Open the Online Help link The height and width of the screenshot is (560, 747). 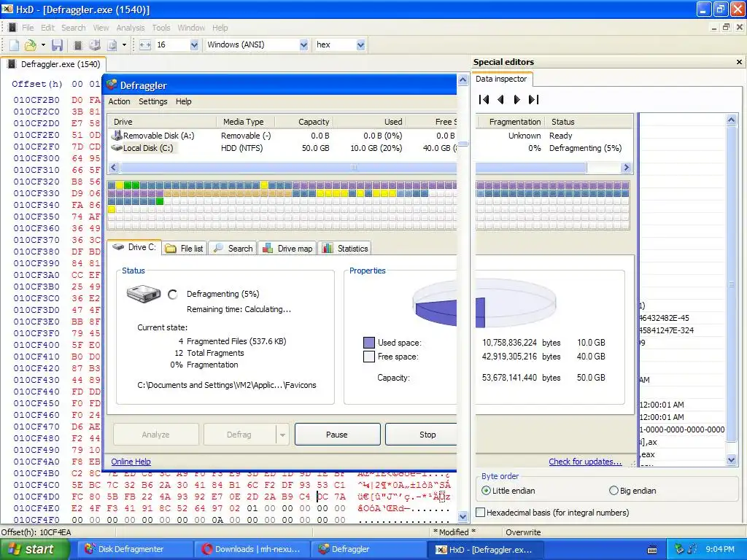click(131, 462)
